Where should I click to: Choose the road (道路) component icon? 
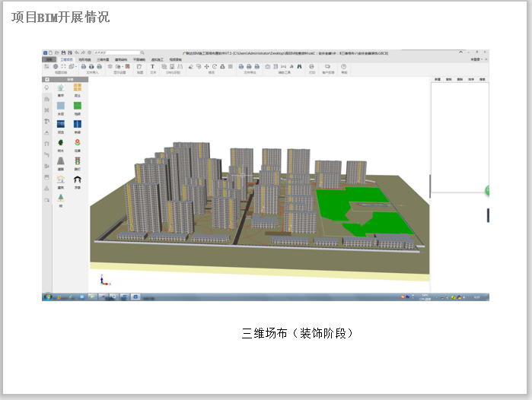tap(60, 161)
